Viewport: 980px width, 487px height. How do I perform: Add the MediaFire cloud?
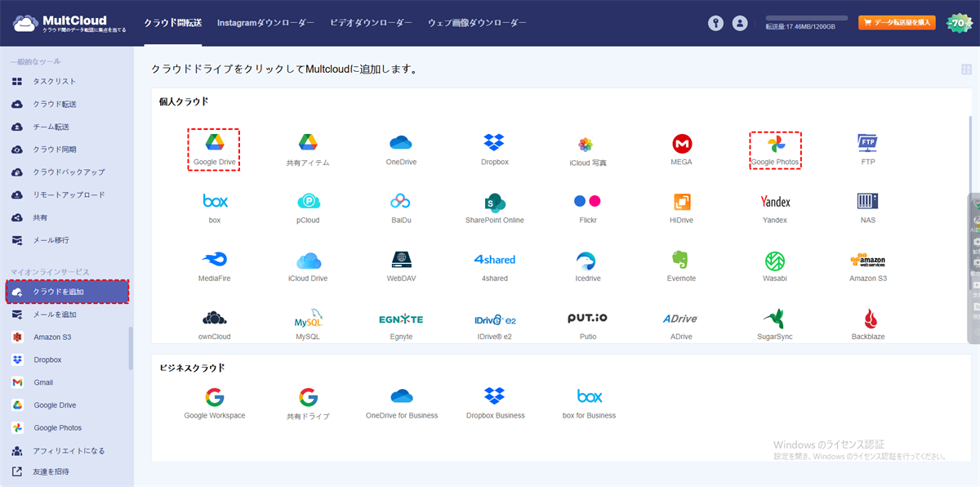pos(214,266)
